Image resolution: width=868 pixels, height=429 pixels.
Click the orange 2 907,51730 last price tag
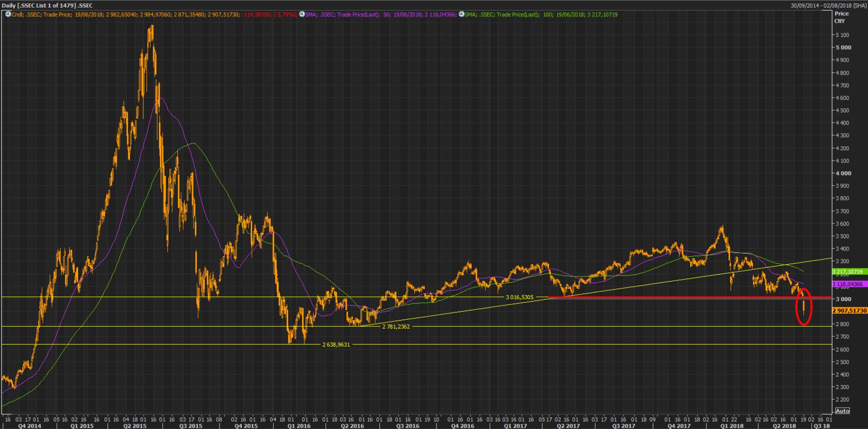tap(850, 311)
